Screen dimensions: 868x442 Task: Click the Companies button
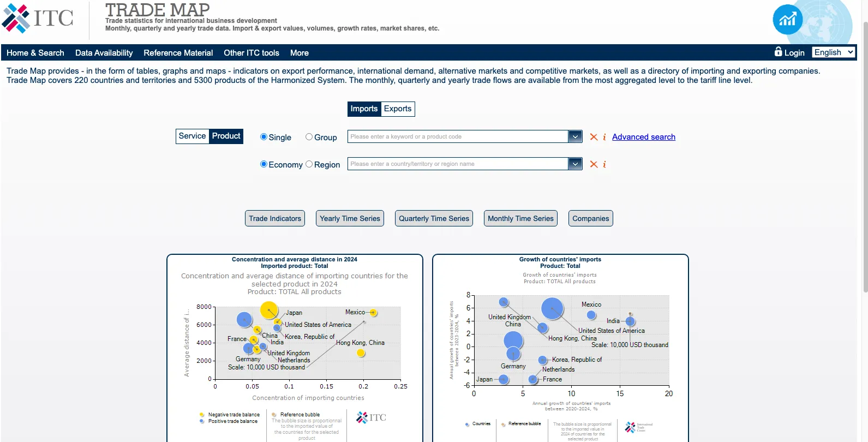click(590, 218)
